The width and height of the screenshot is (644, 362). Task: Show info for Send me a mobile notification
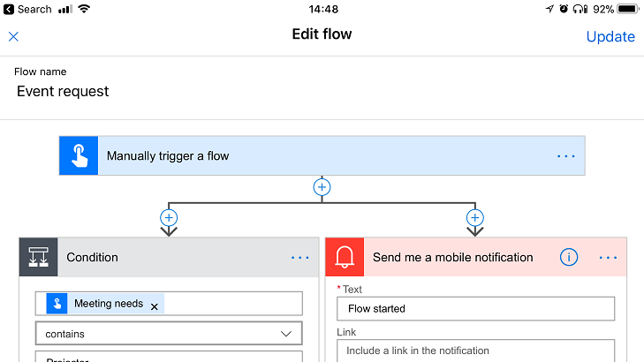point(569,258)
